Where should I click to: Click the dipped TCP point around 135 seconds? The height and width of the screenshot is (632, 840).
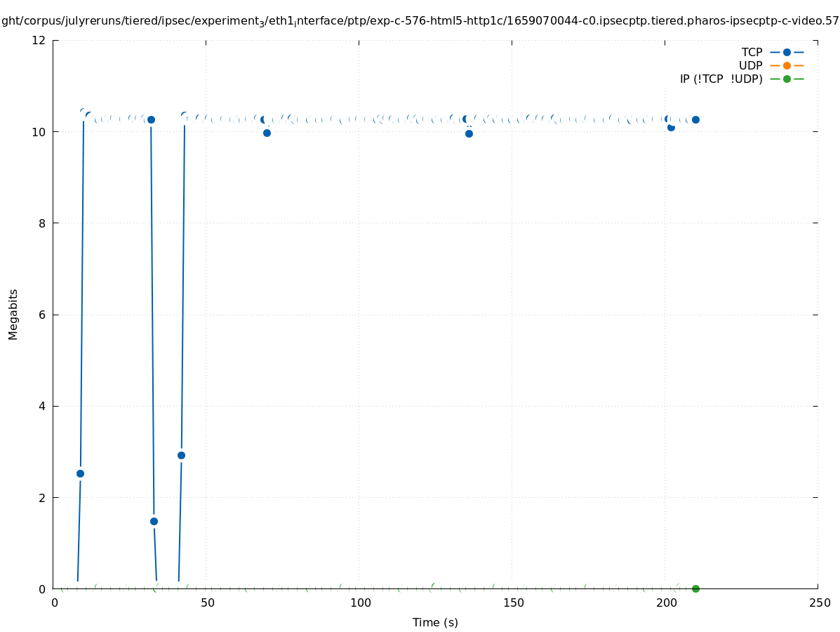click(x=469, y=133)
